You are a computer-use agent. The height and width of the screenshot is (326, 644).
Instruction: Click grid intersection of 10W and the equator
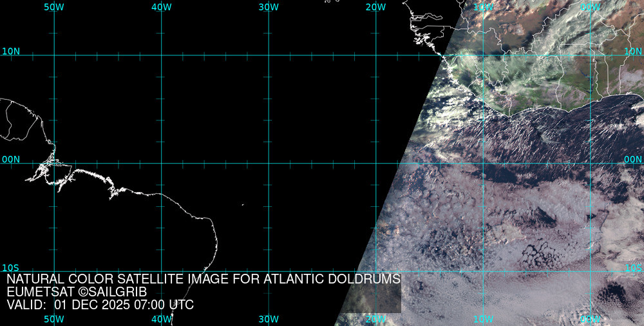(x=484, y=163)
